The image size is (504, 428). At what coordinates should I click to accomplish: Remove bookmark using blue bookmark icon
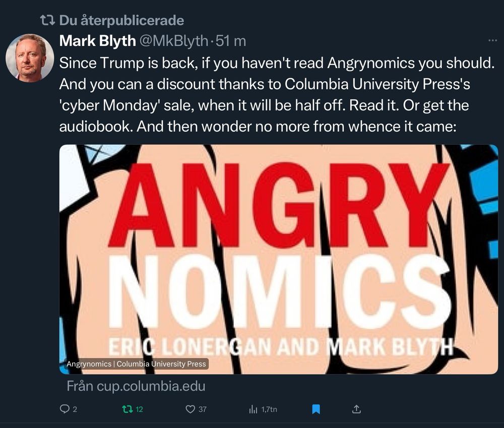316,409
